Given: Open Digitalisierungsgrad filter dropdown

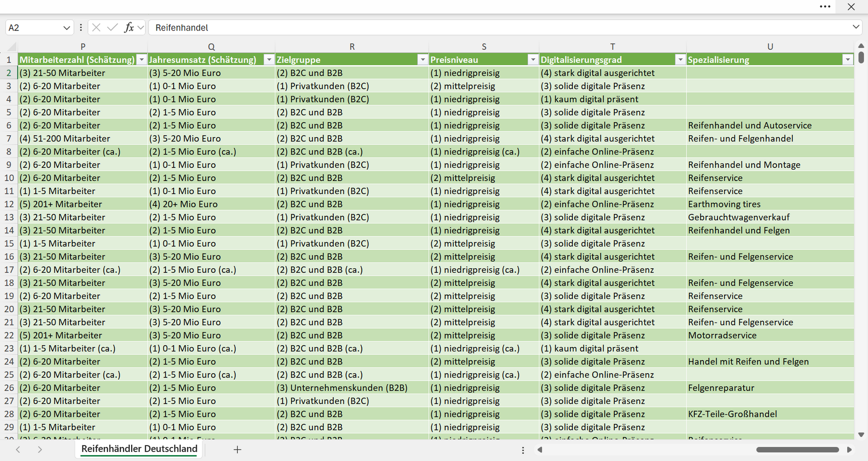Looking at the screenshot, I should (x=680, y=60).
